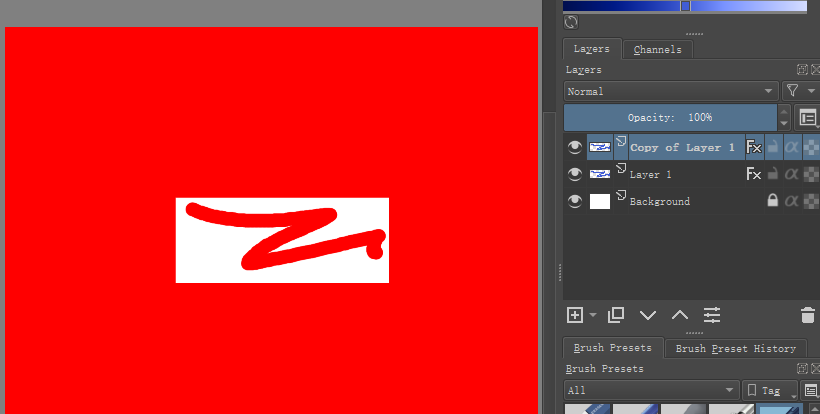820x414 pixels.
Task: Click the Copy of Layer 1 thumbnail
Action: [600, 147]
